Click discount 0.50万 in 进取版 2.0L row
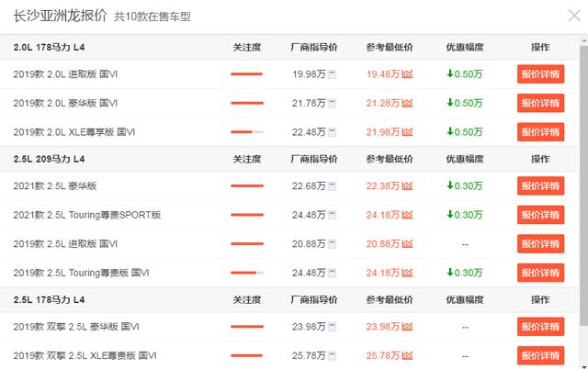The image size is (588, 369). 465,74
